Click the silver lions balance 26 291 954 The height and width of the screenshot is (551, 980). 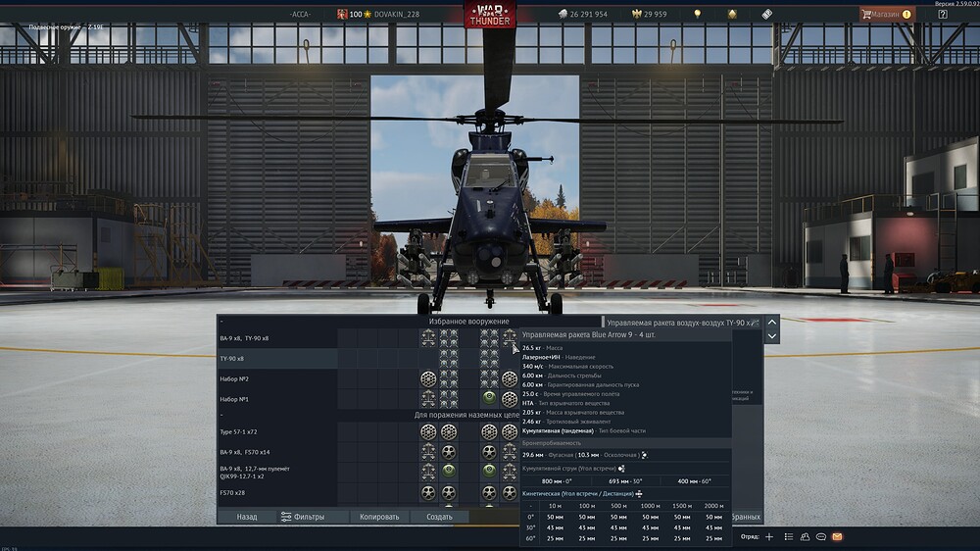(x=582, y=14)
